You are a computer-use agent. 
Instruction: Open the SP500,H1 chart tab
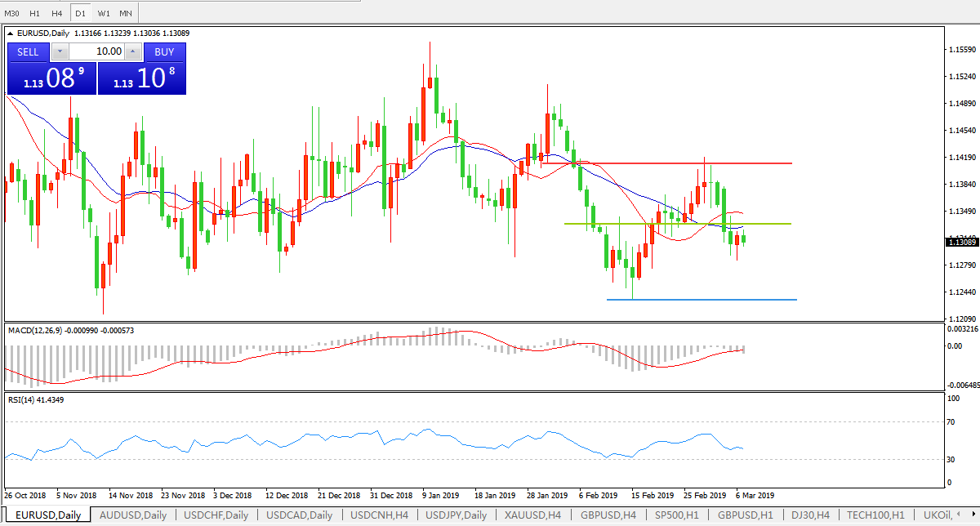tap(677, 515)
